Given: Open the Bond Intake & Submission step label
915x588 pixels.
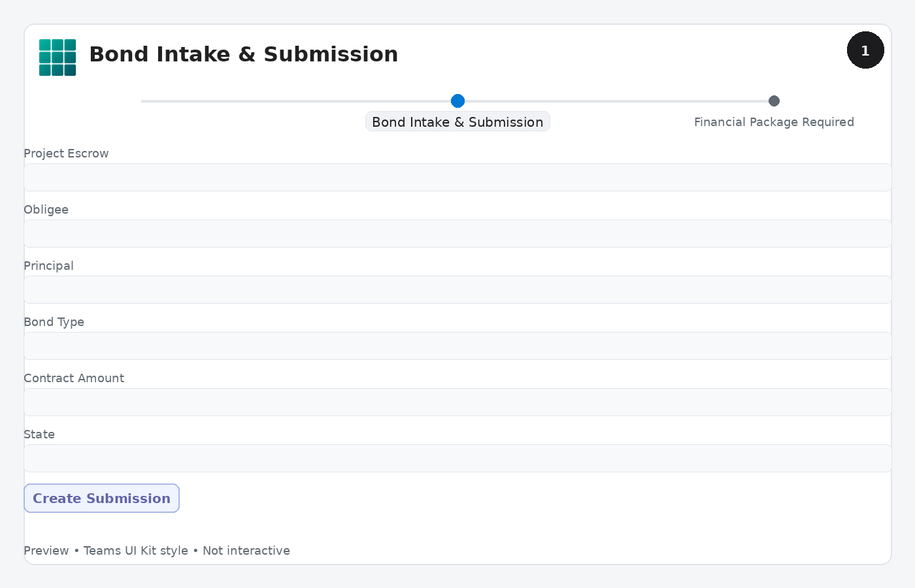Looking at the screenshot, I should coord(457,122).
